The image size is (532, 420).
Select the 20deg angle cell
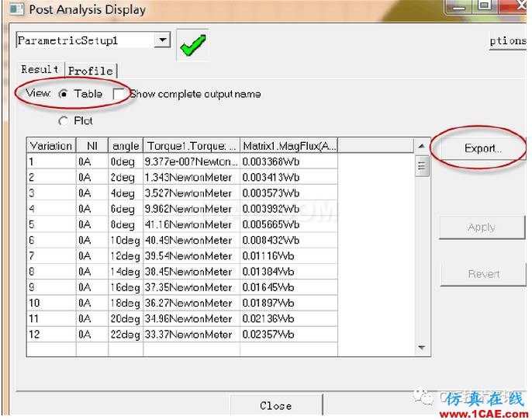[x=126, y=318]
